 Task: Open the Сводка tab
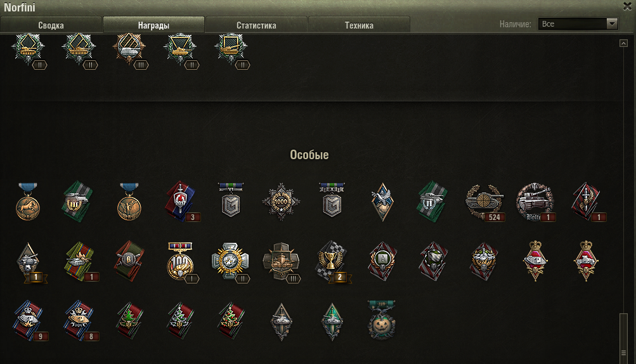[51, 25]
